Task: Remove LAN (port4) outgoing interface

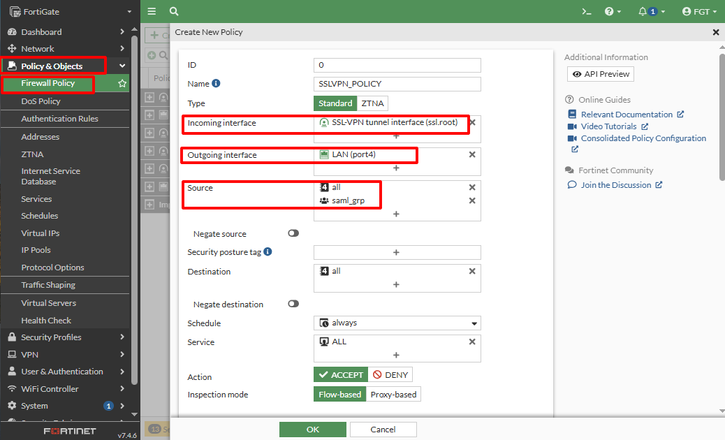Action: [x=472, y=154]
